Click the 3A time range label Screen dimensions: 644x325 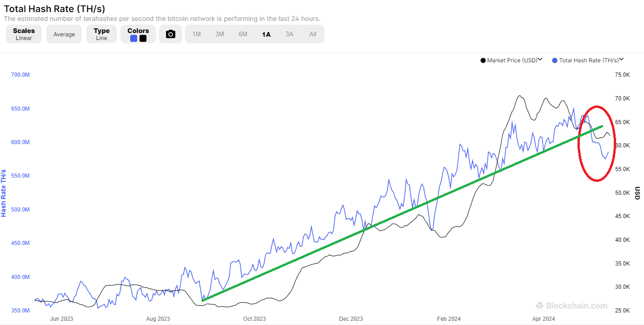[x=289, y=34]
